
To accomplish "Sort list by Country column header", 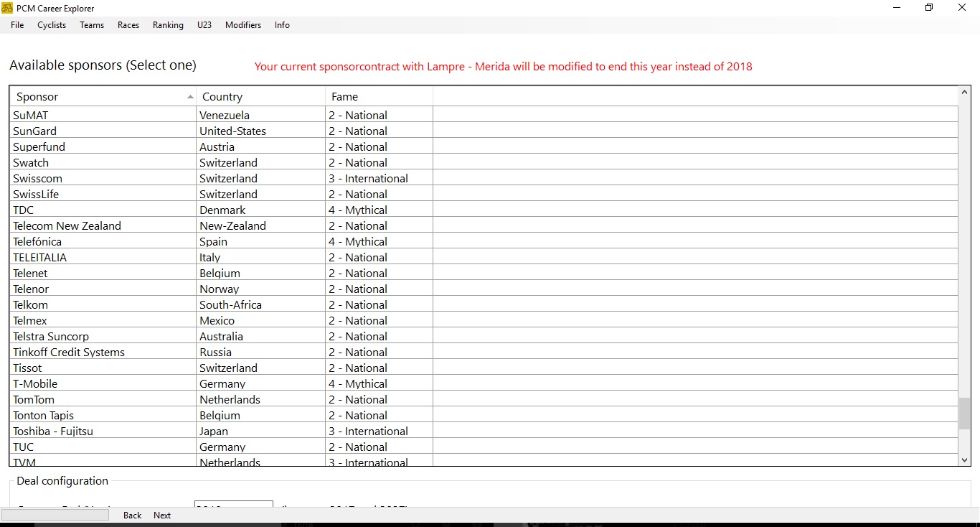I will tap(260, 97).
